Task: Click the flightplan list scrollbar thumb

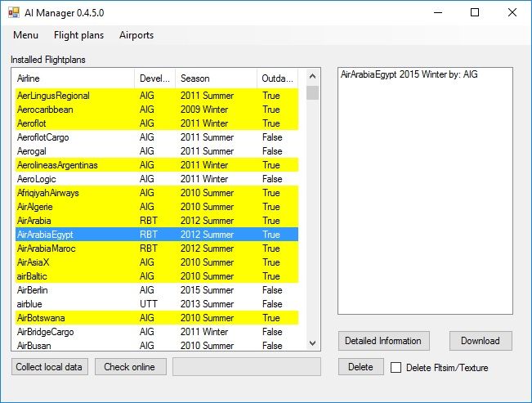Action: point(312,92)
